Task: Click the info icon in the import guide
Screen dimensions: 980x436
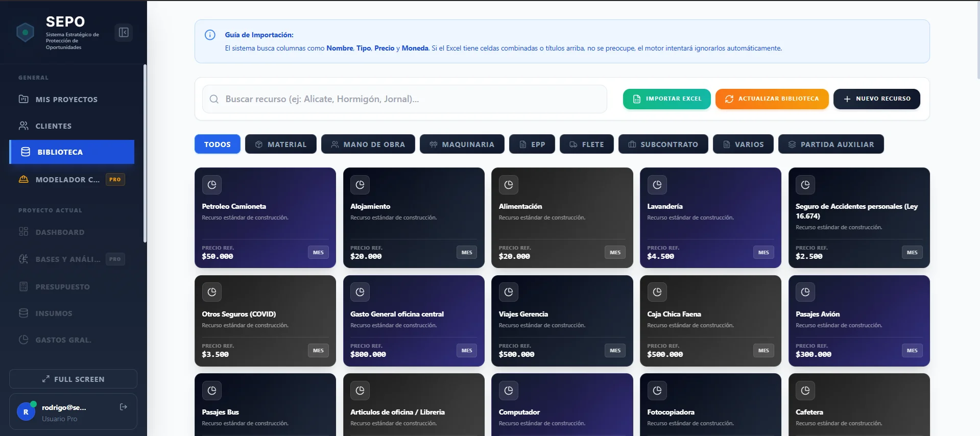Action: pyautogui.click(x=210, y=35)
